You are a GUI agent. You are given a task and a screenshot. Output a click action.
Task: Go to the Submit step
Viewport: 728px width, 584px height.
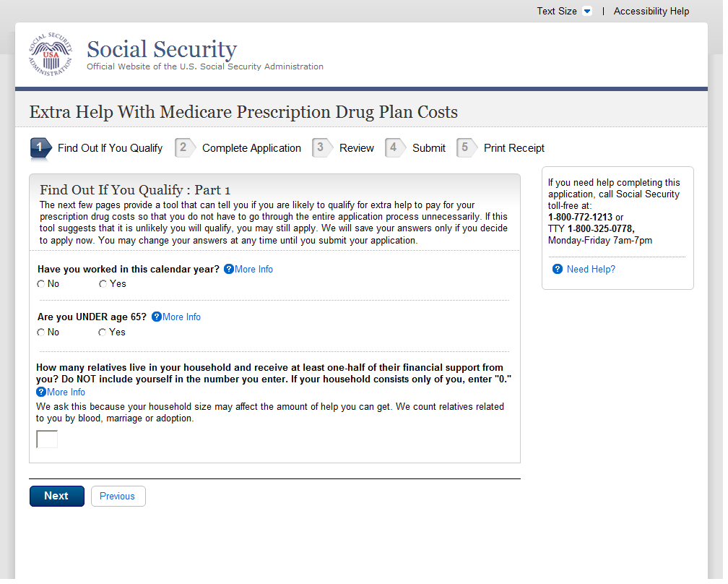[x=428, y=148]
